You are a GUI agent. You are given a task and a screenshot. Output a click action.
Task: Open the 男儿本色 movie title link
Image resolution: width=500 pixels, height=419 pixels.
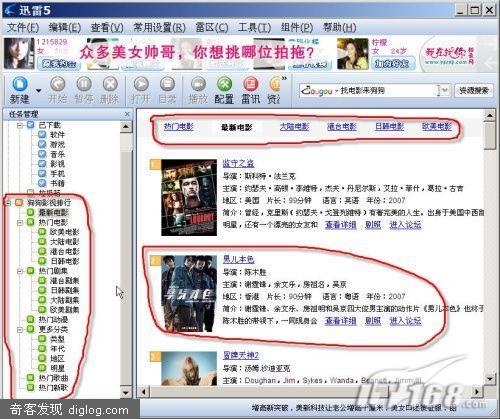pyautogui.click(x=238, y=259)
